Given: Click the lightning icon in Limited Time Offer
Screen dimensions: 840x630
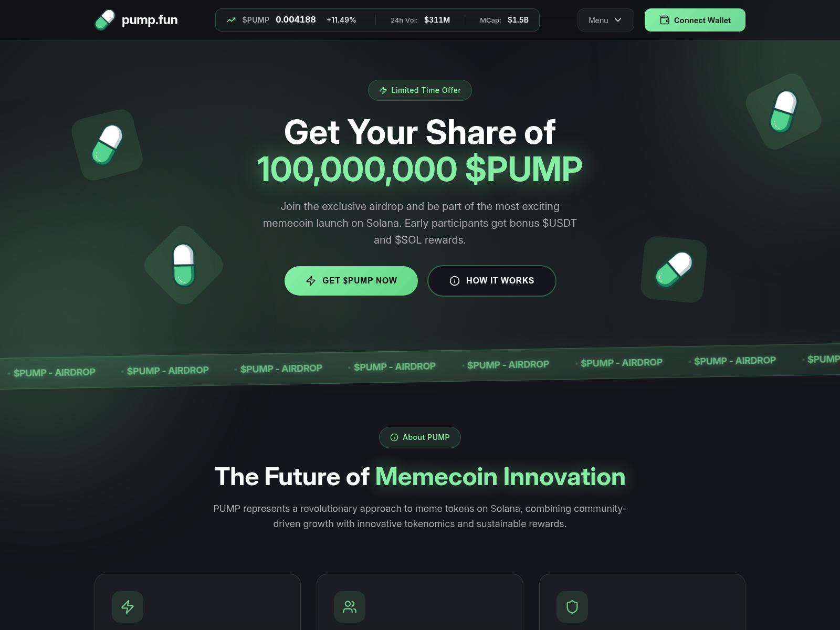Looking at the screenshot, I should (x=383, y=90).
